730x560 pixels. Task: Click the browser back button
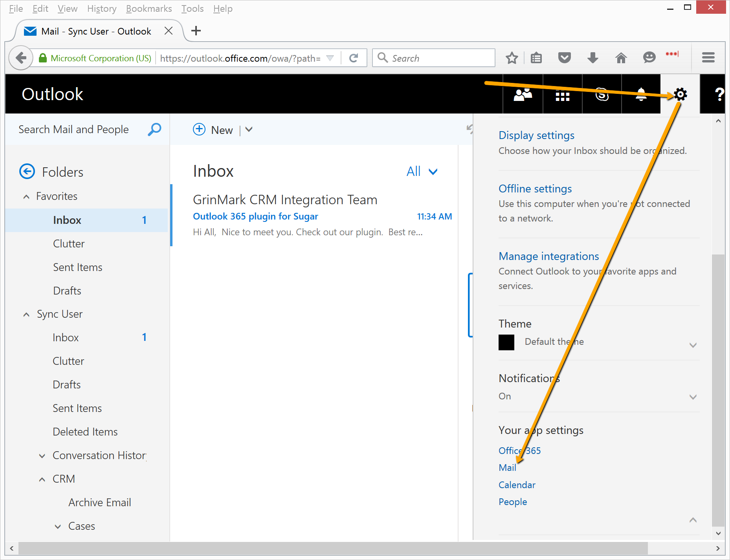tap(21, 58)
